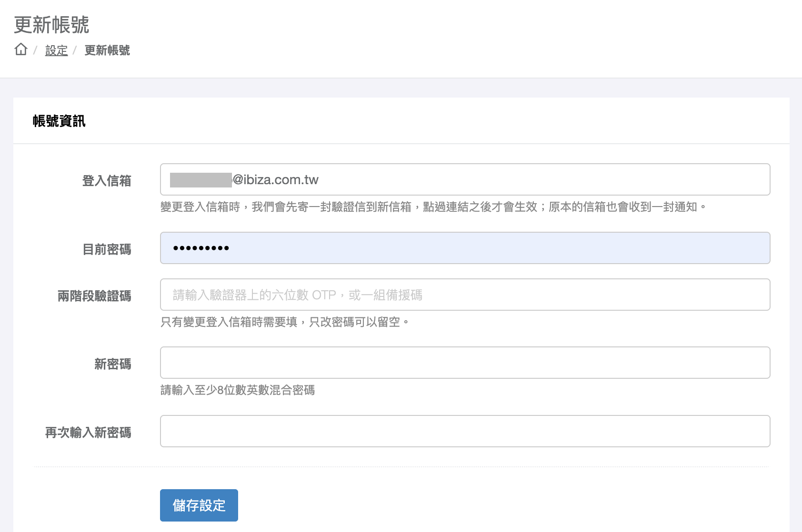Select the 更新帳號 breadcrumb text

pos(107,50)
